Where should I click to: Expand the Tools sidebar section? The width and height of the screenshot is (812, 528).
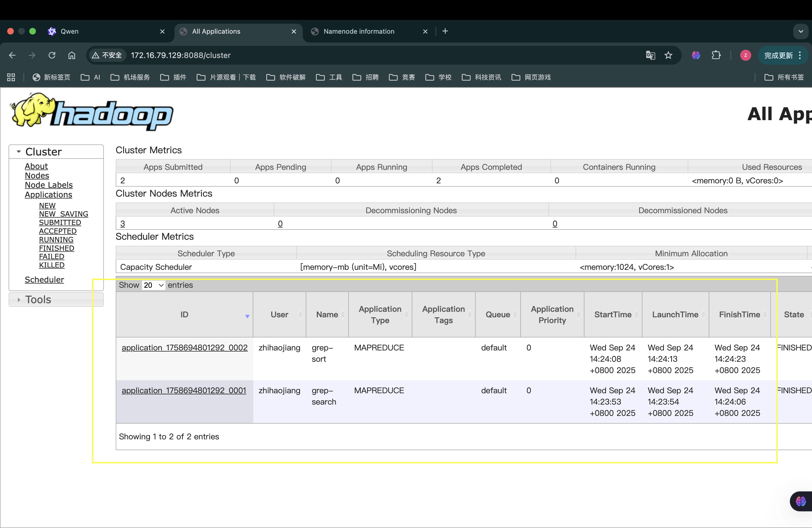(x=56, y=300)
